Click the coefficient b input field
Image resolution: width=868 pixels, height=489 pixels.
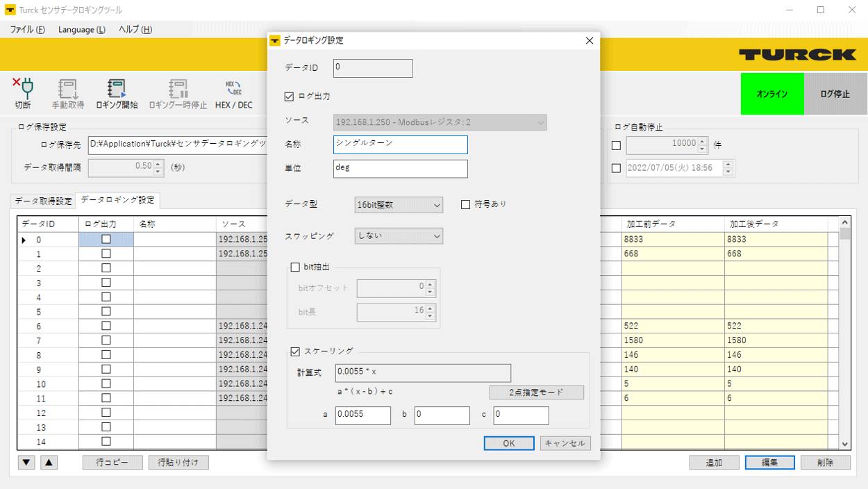coord(442,415)
